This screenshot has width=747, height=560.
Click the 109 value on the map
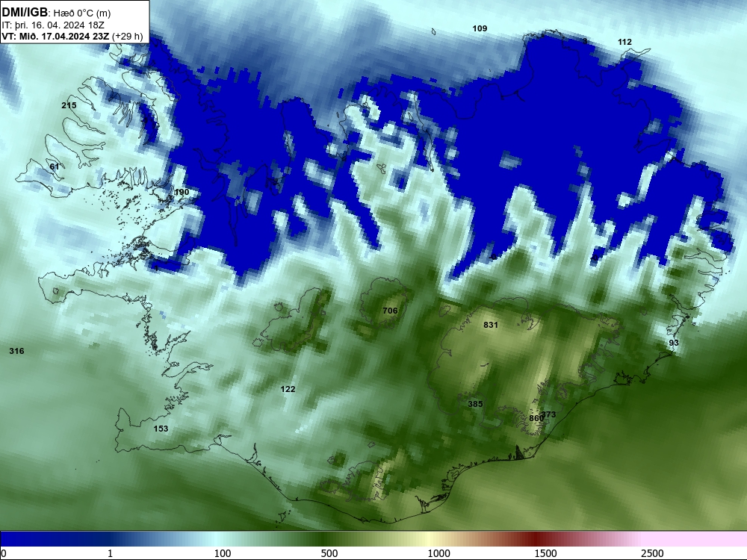[x=480, y=28]
